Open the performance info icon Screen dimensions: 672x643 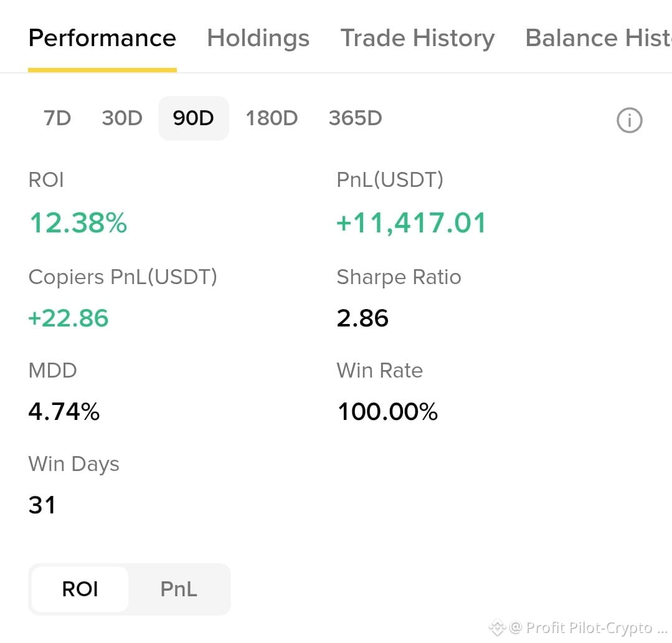pos(629,120)
